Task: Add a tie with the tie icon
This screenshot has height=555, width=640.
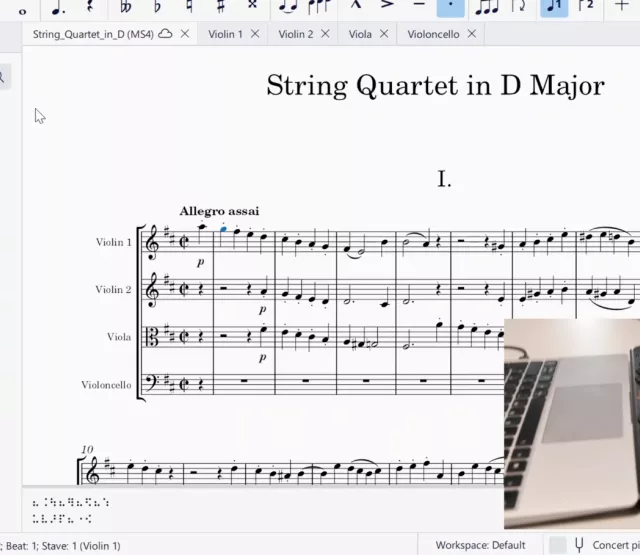Action: pyautogui.click(x=287, y=6)
